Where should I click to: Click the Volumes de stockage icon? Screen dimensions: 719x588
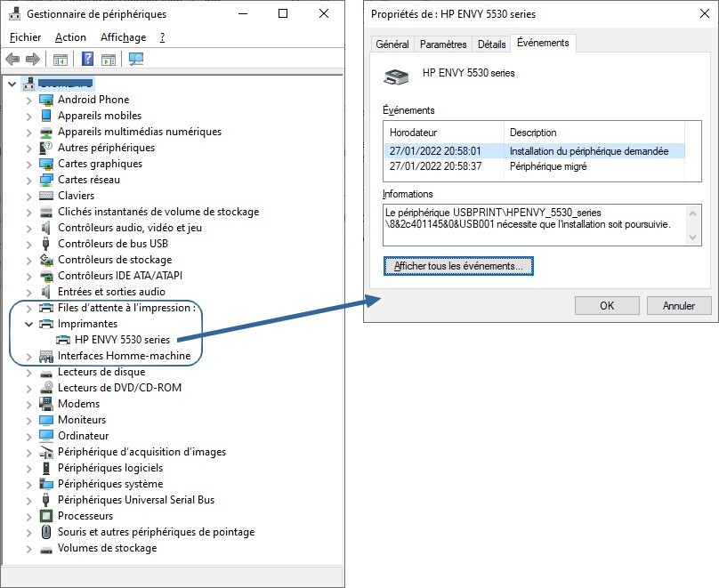pos(46,549)
